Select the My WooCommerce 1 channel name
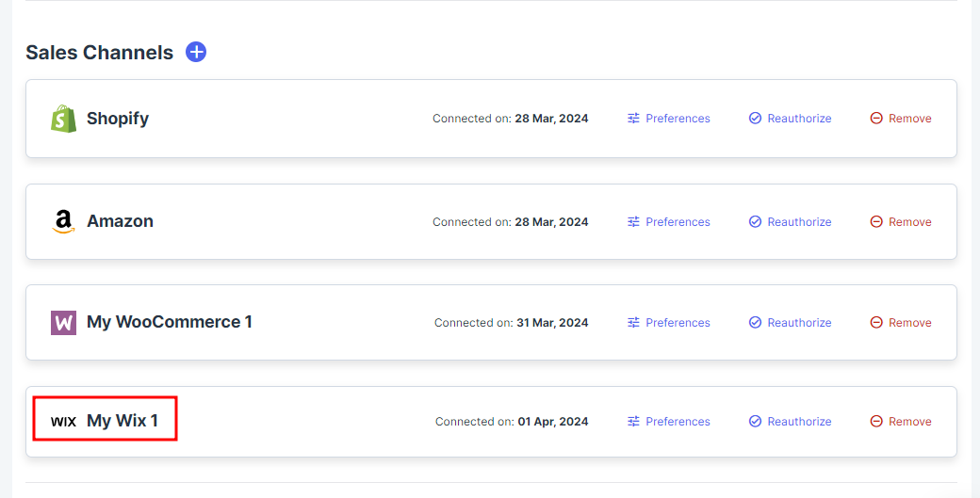The height and width of the screenshot is (498, 980). pos(170,322)
